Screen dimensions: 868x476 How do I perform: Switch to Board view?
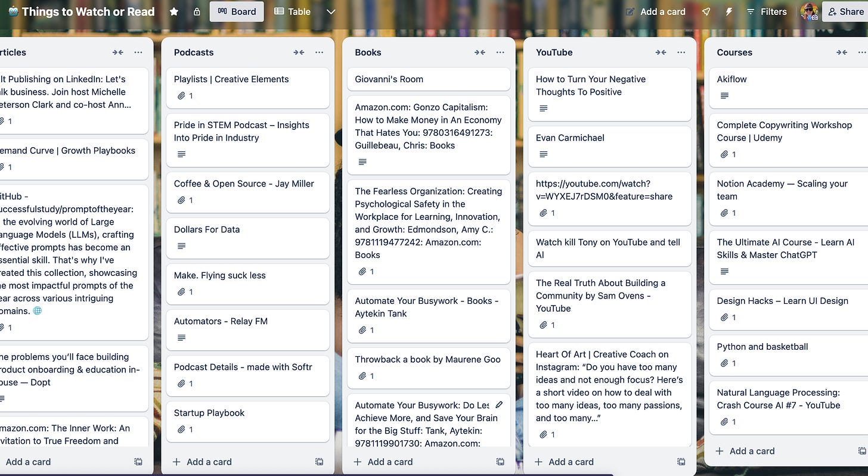pyautogui.click(x=237, y=11)
